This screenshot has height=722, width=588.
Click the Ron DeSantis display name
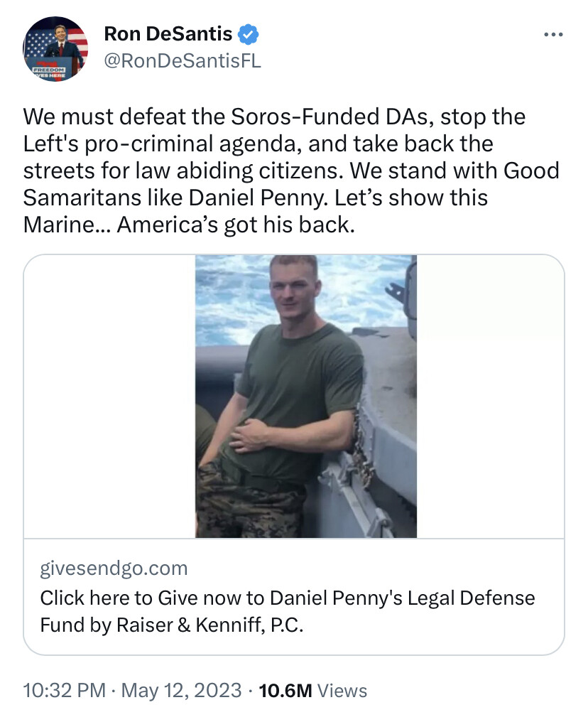[168, 33]
